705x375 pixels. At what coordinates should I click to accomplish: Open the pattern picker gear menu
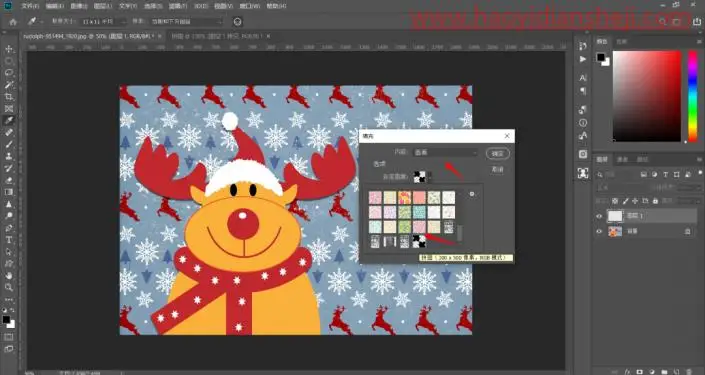tap(472, 194)
